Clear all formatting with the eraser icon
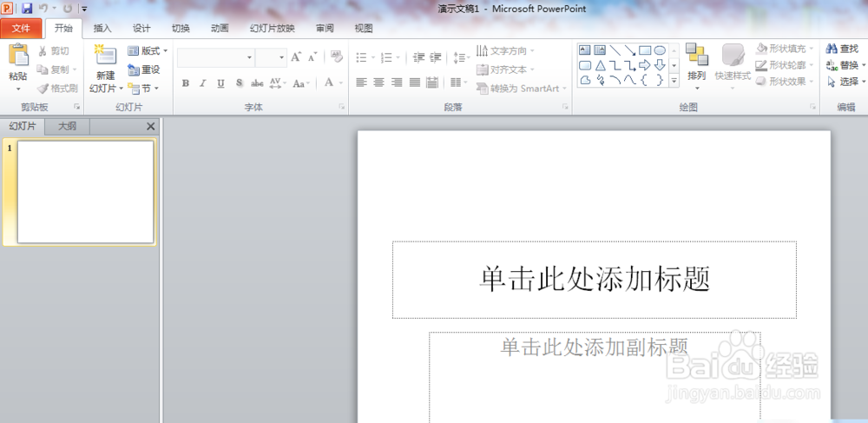 pos(337,56)
